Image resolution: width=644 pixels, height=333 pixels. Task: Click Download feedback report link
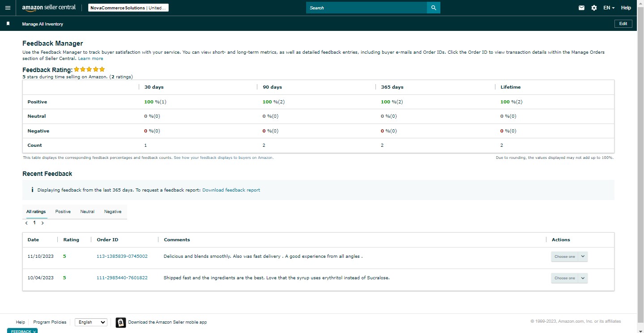tap(231, 190)
